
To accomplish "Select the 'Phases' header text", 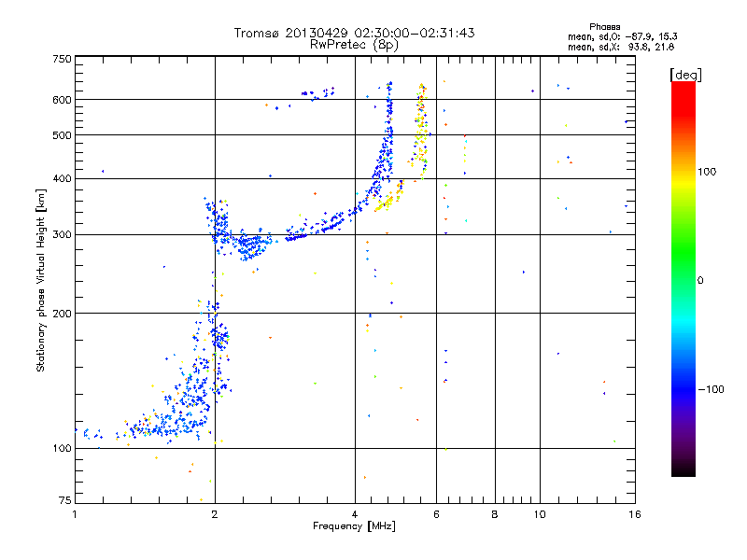I will point(604,27).
